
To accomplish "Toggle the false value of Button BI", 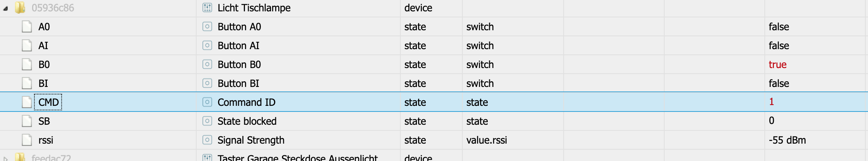I will coord(779,84).
